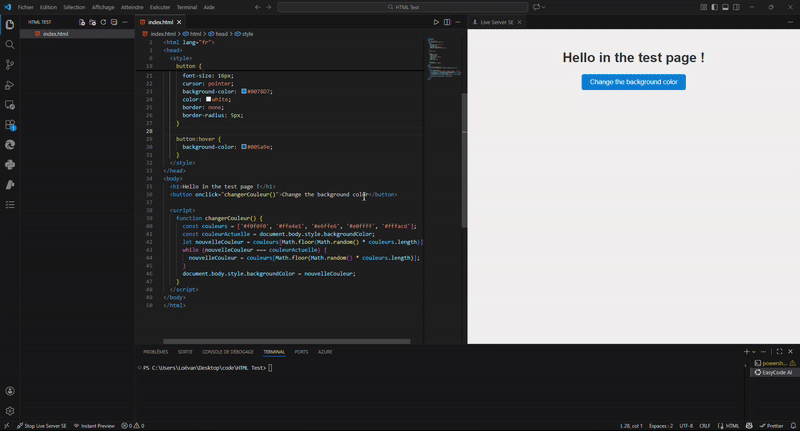Click Stop Live Server SE in status bar
Screen dimensions: 800x431
tap(42, 426)
